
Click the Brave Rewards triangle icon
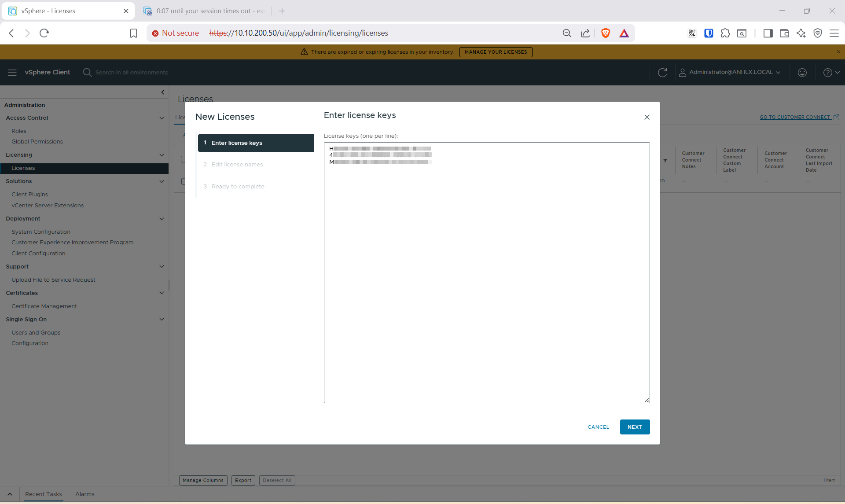pos(624,33)
